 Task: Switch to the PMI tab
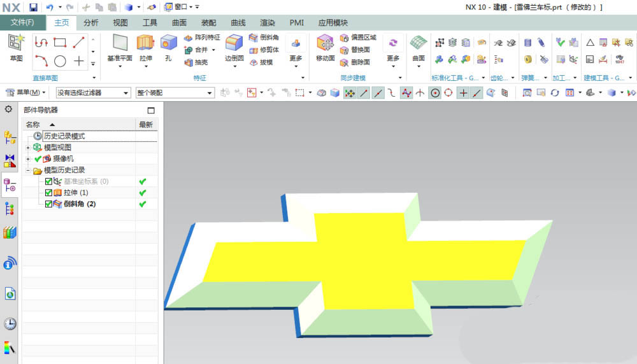coord(297,23)
